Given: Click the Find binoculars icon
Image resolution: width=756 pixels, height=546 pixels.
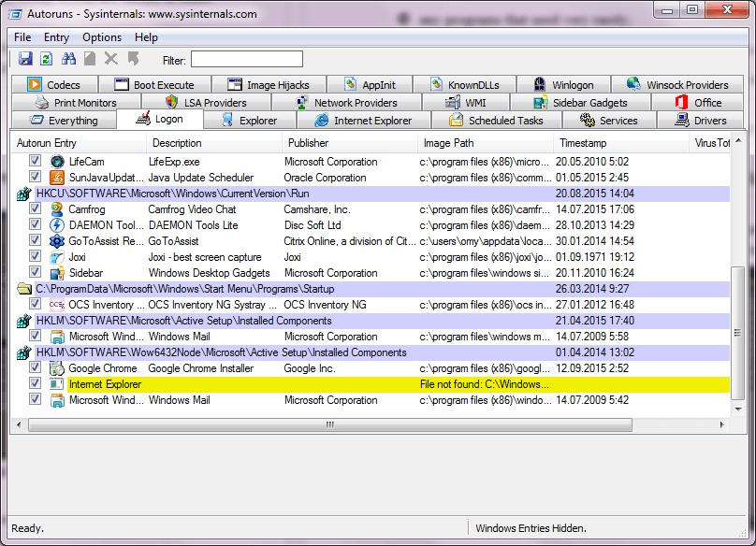Looking at the screenshot, I should click(68, 59).
